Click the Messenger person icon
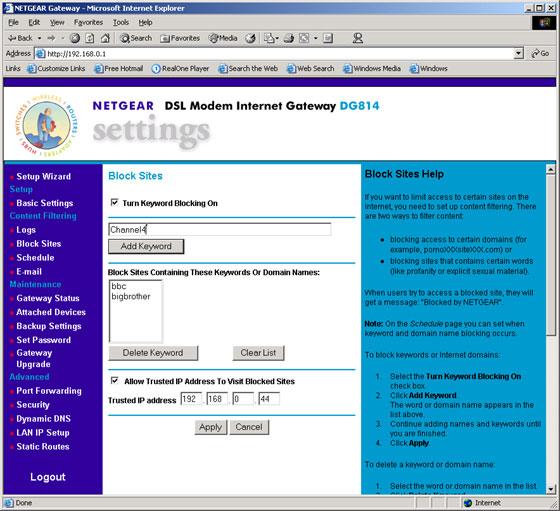 point(358,38)
